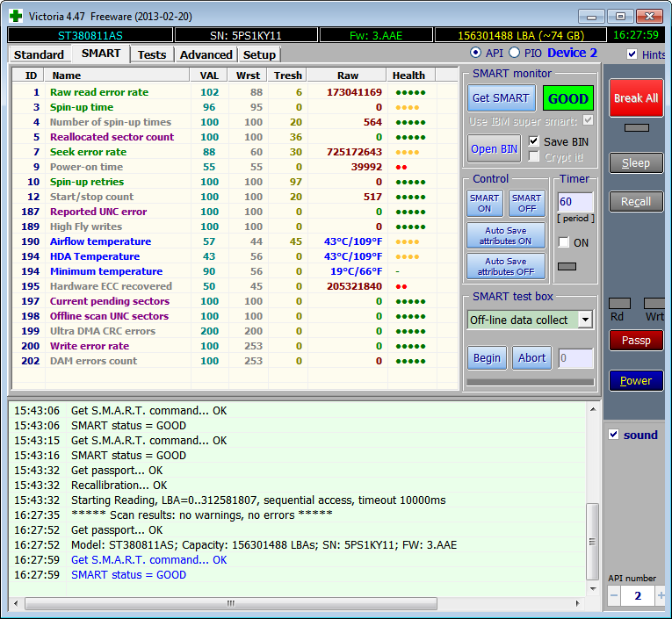Click the VAL column header
The width and height of the screenshot is (672, 619).
210,76
